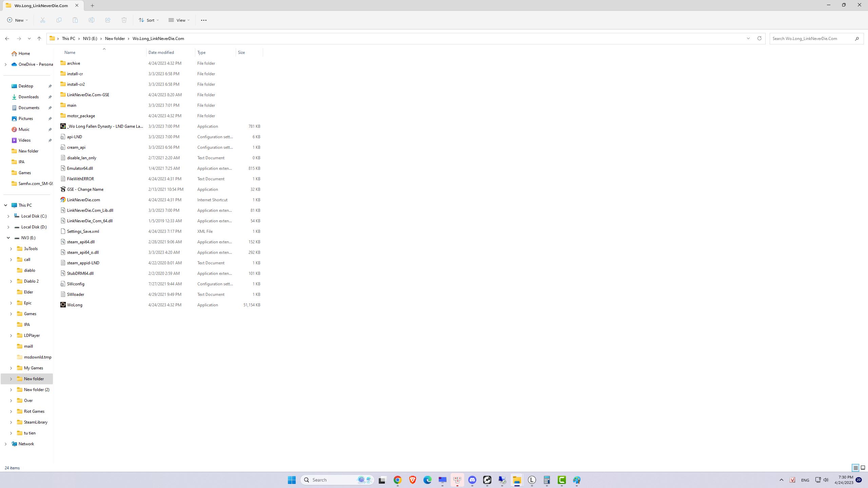868x488 pixels.
Task: Select the StubDRM64.dll application extension
Action: pyautogui.click(x=80, y=273)
